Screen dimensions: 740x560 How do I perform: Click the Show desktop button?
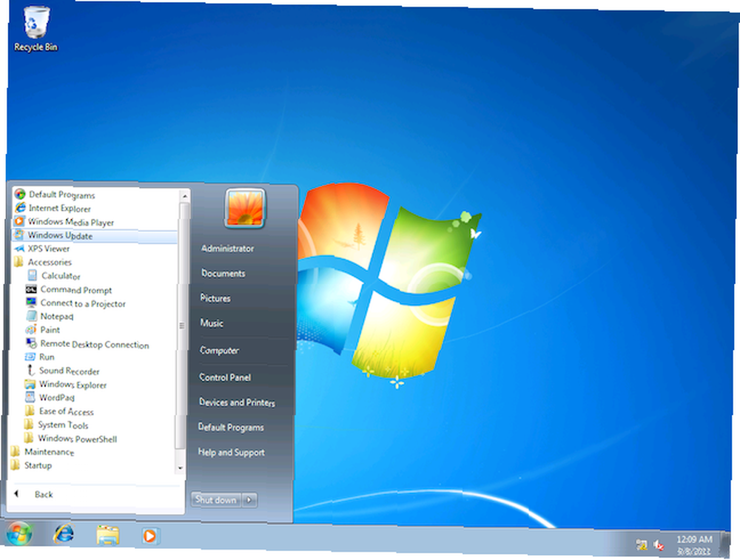pyautogui.click(x=726, y=545)
